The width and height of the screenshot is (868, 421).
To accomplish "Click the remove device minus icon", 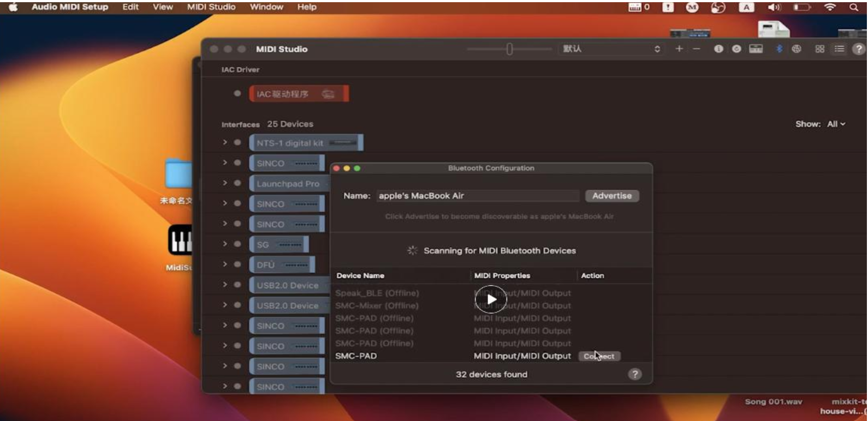I will click(697, 49).
